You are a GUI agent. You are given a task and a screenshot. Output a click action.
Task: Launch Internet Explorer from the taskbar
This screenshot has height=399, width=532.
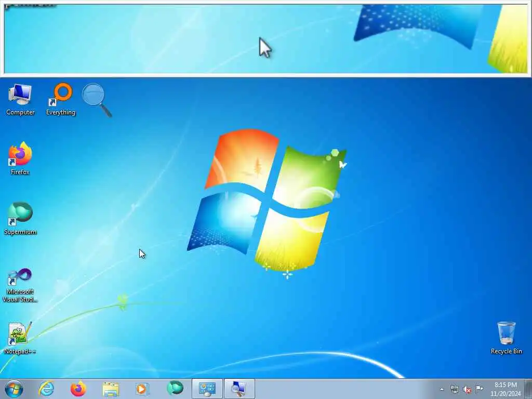(x=46, y=389)
